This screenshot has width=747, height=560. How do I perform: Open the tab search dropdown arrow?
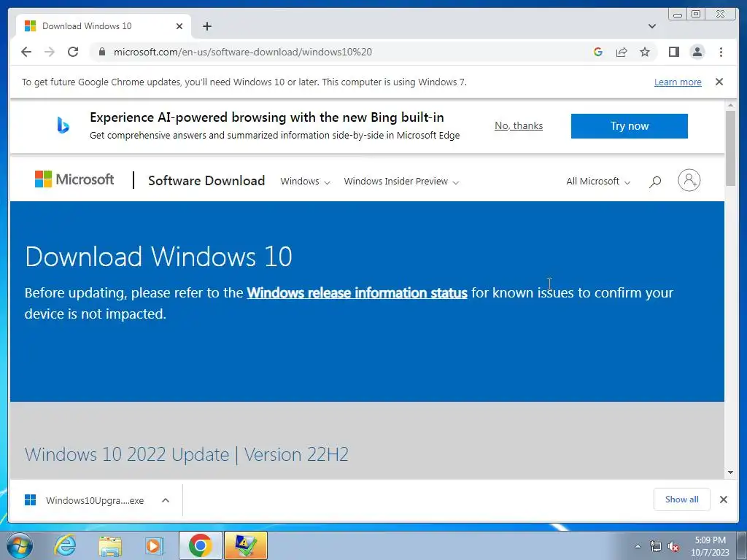point(652,26)
